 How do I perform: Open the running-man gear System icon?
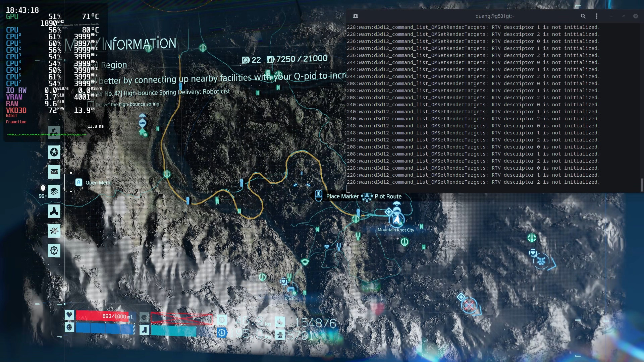tap(54, 250)
